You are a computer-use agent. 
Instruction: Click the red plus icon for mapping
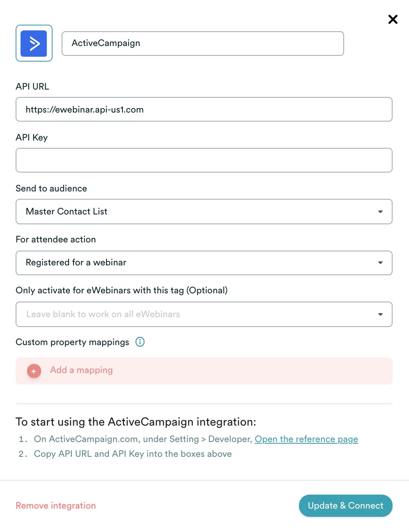34,371
